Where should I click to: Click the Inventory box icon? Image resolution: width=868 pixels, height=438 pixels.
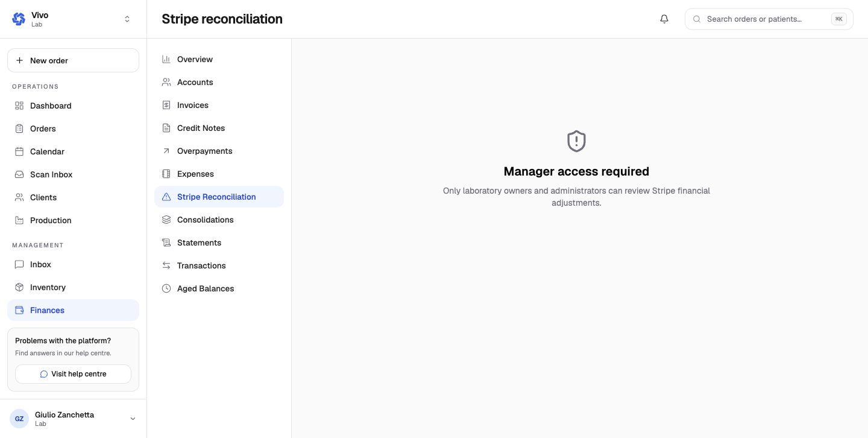(19, 287)
